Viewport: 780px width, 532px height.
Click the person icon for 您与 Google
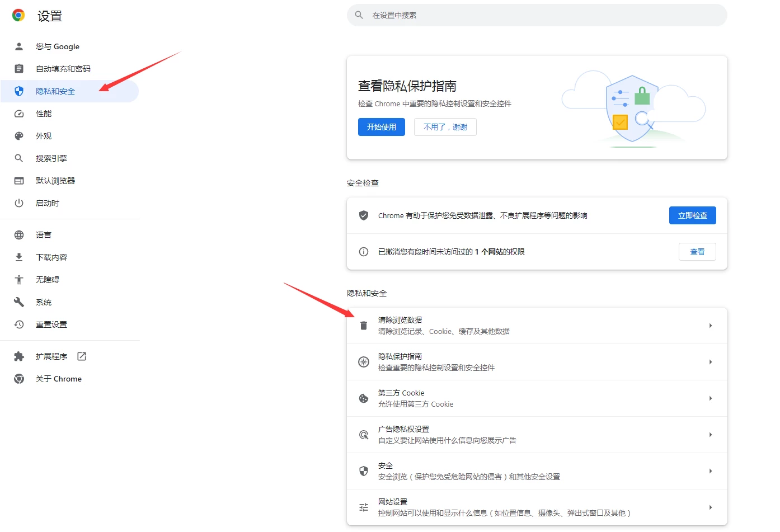(x=19, y=46)
